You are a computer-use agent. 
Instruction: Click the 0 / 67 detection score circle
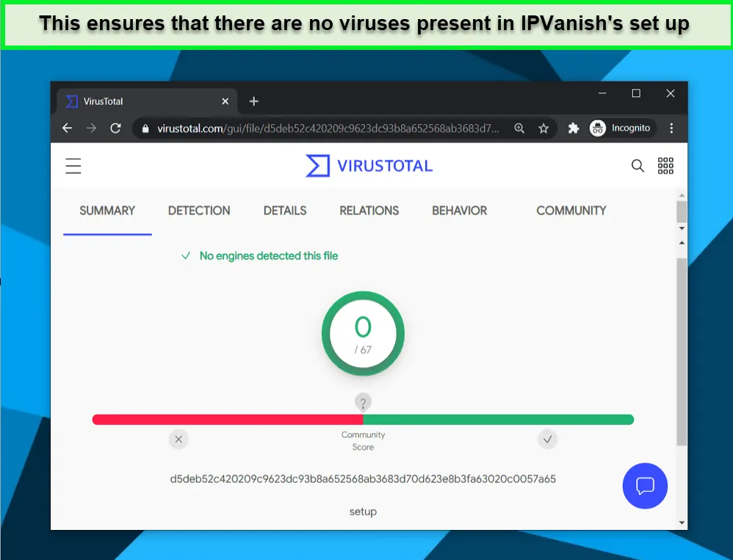pyautogui.click(x=363, y=333)
